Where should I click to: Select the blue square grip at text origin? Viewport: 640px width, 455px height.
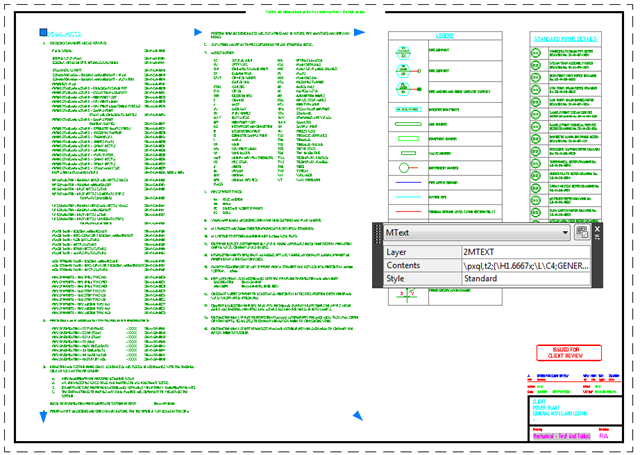click(x=41, y=36)
